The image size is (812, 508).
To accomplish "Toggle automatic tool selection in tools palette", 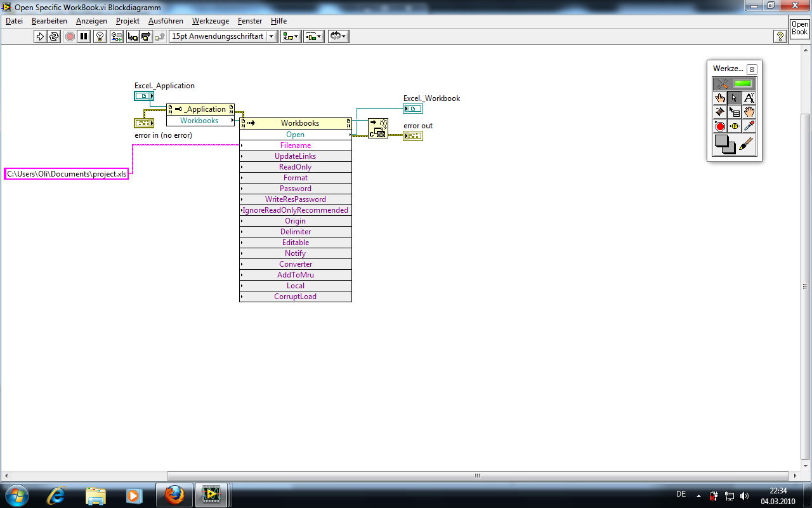I will click(x=735, y=84).
